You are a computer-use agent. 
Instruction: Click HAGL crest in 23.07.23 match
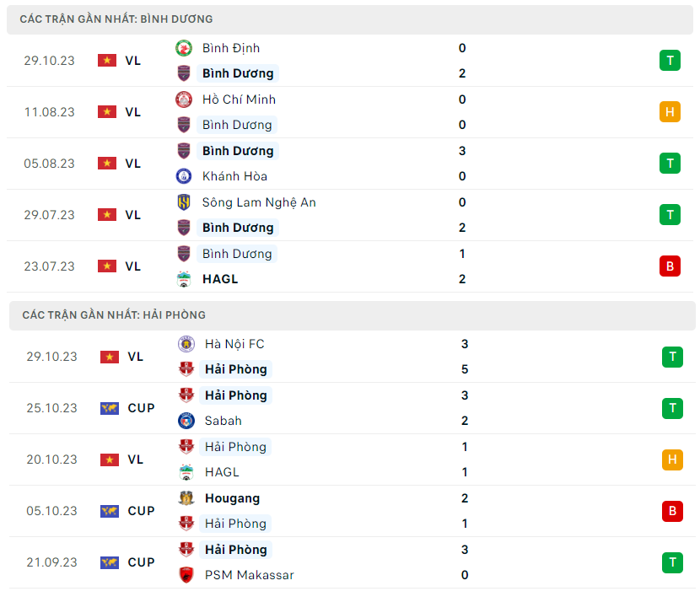[x=184, y=279]
